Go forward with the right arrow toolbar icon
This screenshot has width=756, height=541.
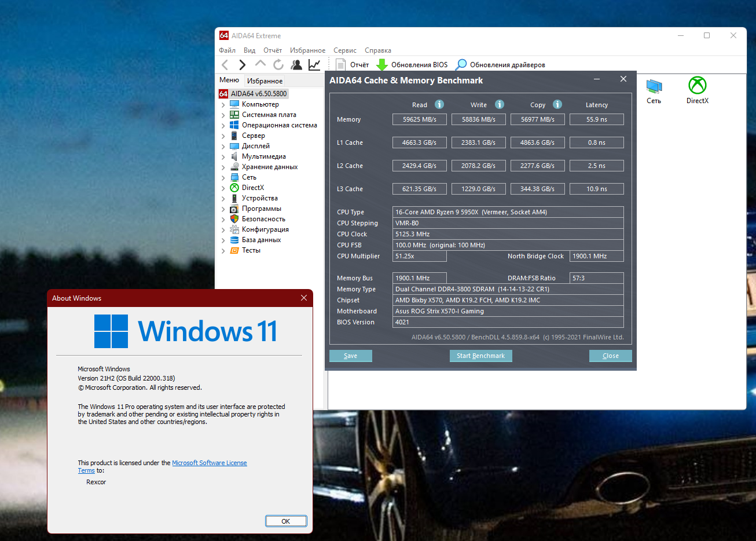pos(243,65)
